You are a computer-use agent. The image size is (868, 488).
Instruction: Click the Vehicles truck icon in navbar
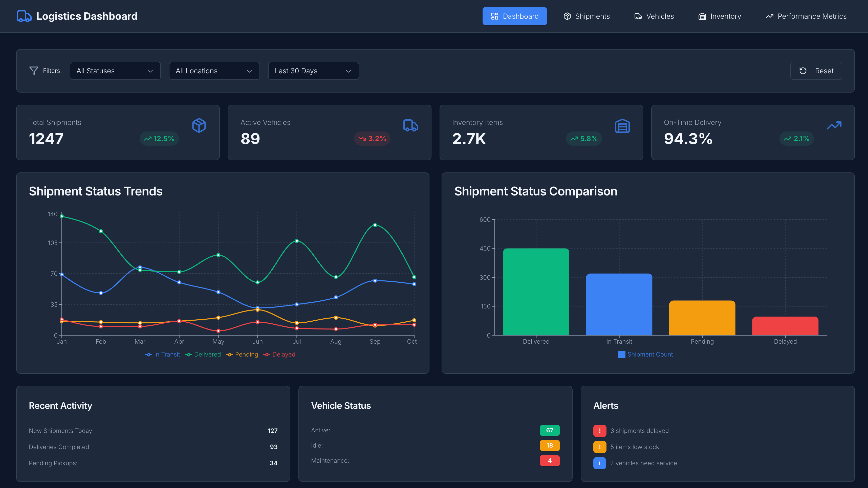click(x=639, y=16)
